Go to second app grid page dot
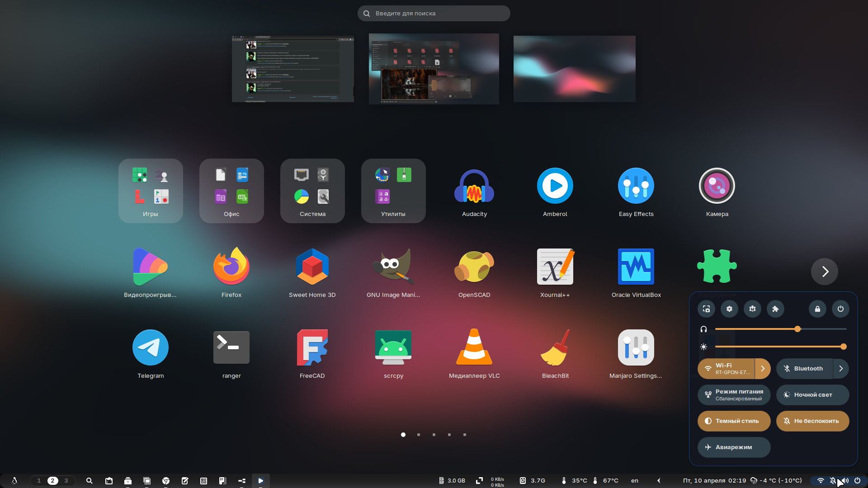 pos(419,435)
